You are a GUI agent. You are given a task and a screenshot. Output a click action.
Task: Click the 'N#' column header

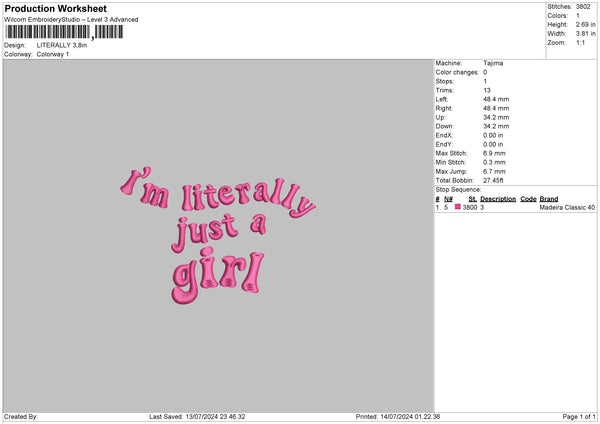click(x=448, y=199)
